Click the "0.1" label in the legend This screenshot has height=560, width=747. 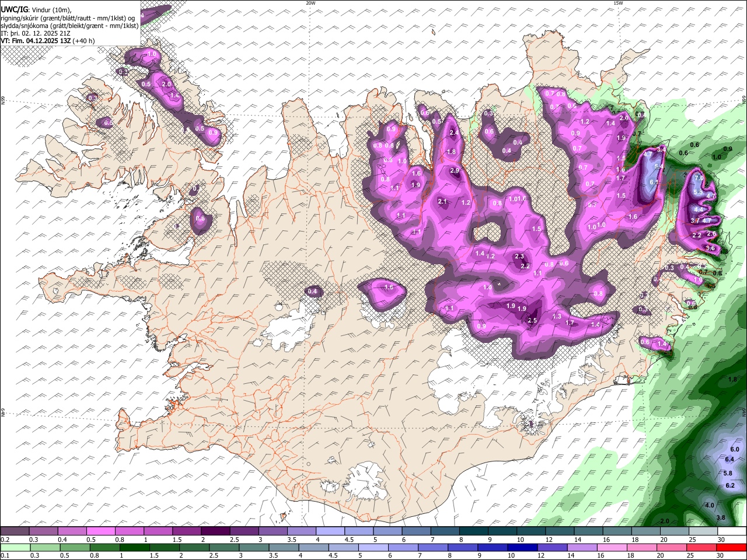5,555
